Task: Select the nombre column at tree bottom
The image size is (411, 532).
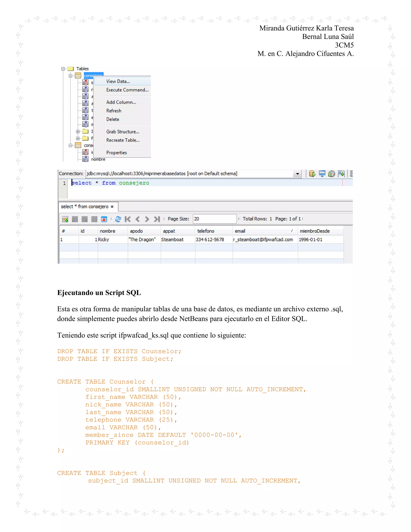Action: [x=98, y=159]
